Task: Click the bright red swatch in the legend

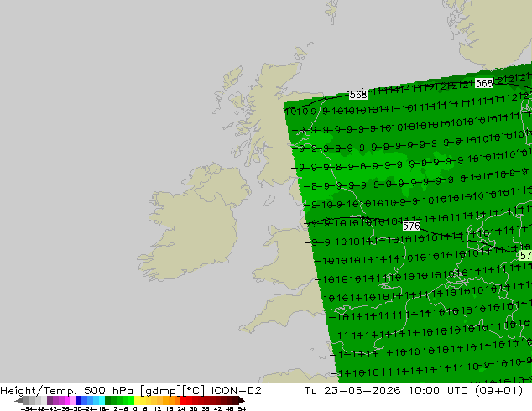Action: tap(183, 400)
